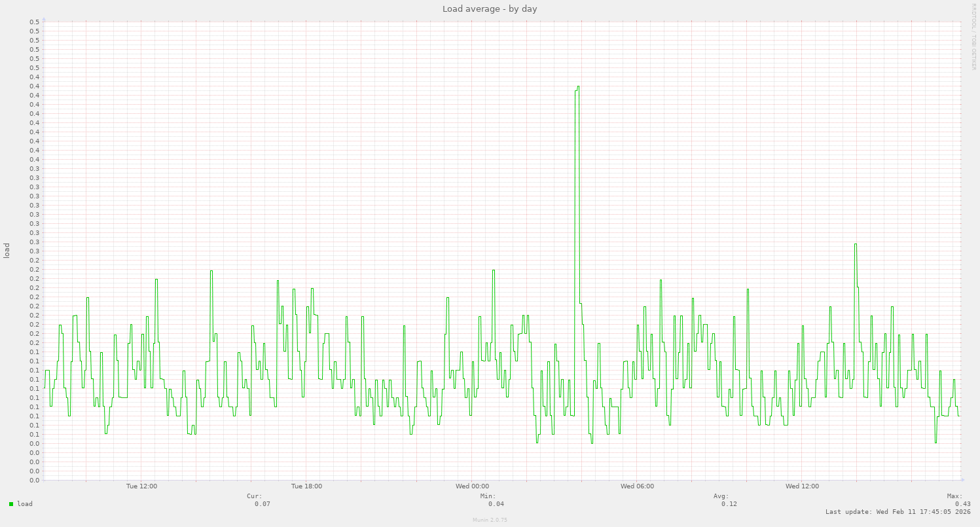980x527 pixels.
Task: Click the Cur value 0.07
Action: tap(261, 504)
